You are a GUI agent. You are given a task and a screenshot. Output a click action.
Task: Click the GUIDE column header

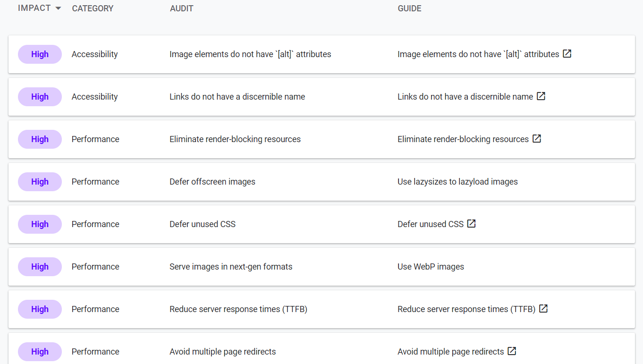coord(409,8)
